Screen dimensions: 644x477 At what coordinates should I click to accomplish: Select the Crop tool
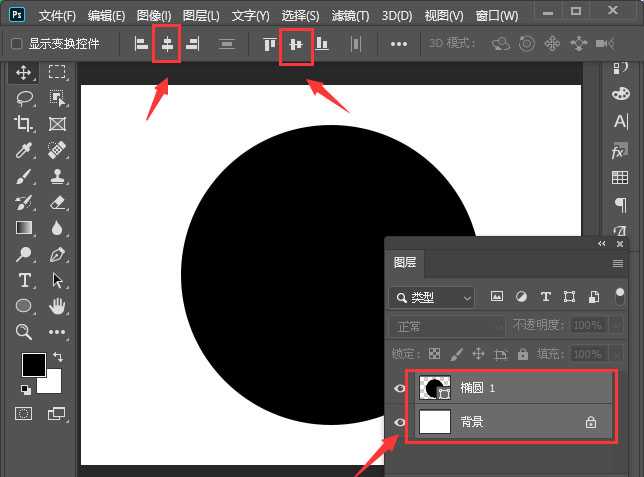pos(24,124)
